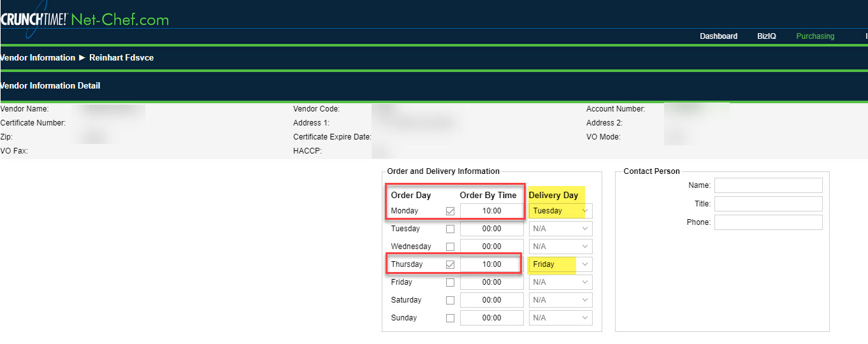The width and height of the screenshot is (868, 344).
Task: Click the Sunday Order By Time field
Action: click(x=491, y=318)
